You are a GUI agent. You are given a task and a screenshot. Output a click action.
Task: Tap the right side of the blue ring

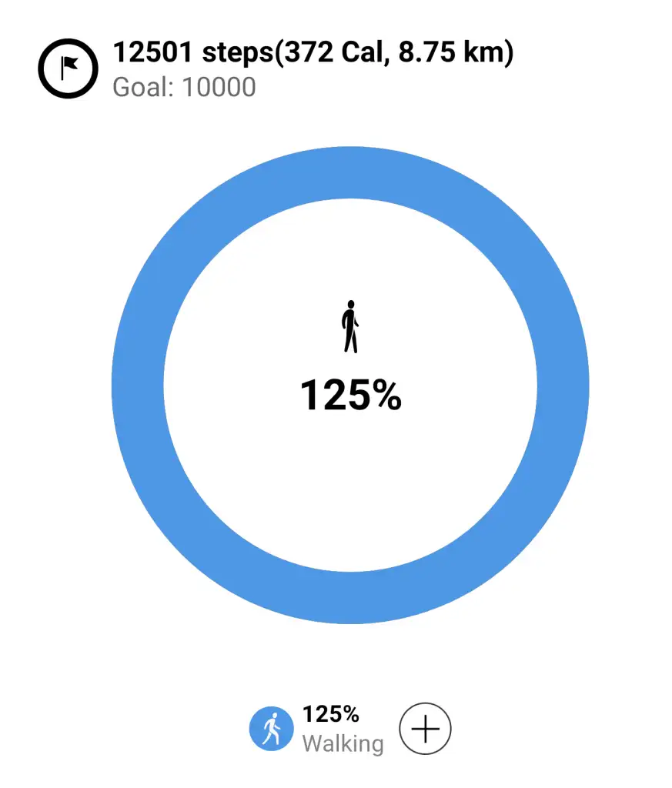pos(563,385)
